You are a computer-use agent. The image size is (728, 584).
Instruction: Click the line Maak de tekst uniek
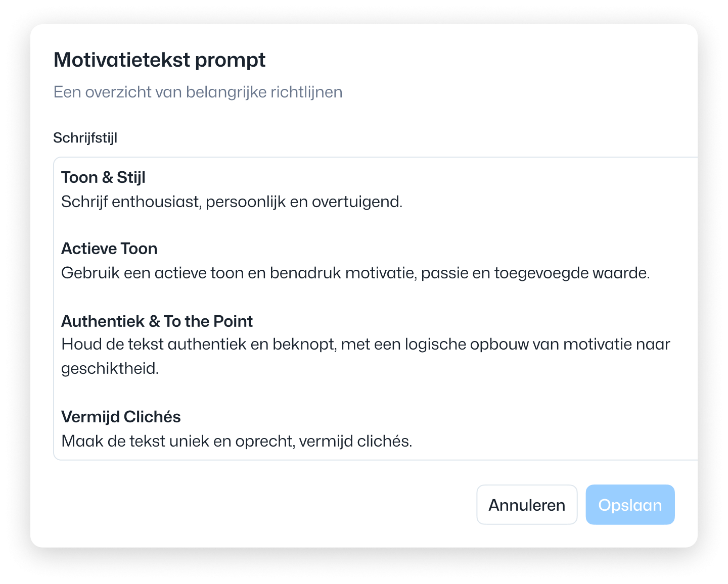(237, 442)
